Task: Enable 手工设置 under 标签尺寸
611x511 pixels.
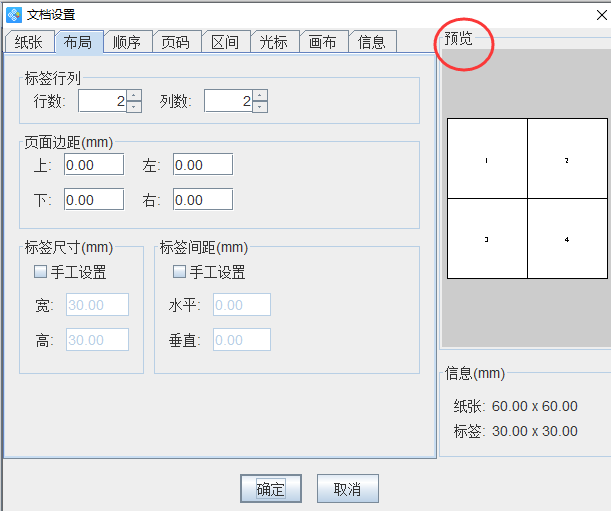Action: point(41,272)
